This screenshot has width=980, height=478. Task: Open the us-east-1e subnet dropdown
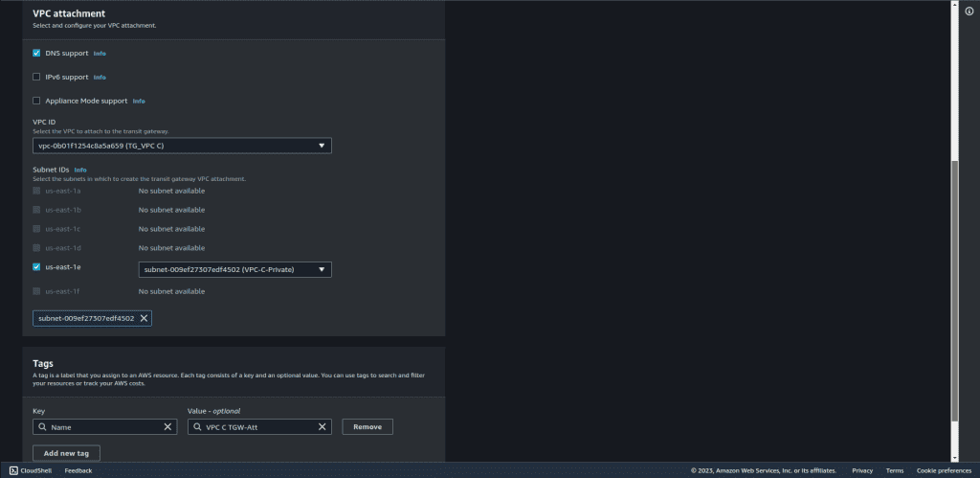tap(235, 270)
